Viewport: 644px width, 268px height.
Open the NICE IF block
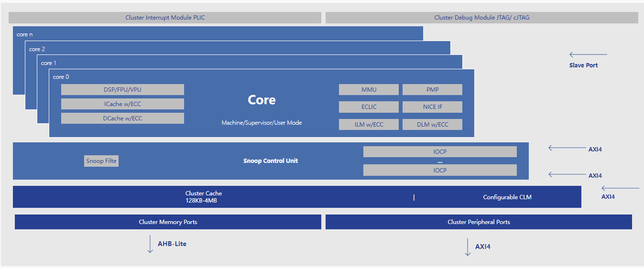point(432,107)
